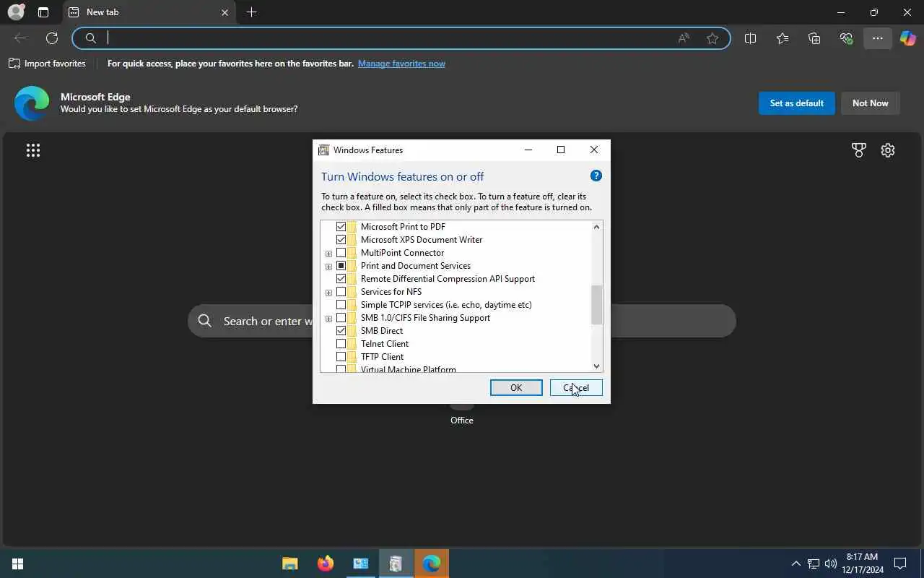Check MultiPoint Connector checkbox

pyautogui.click(x=341, y=253)
